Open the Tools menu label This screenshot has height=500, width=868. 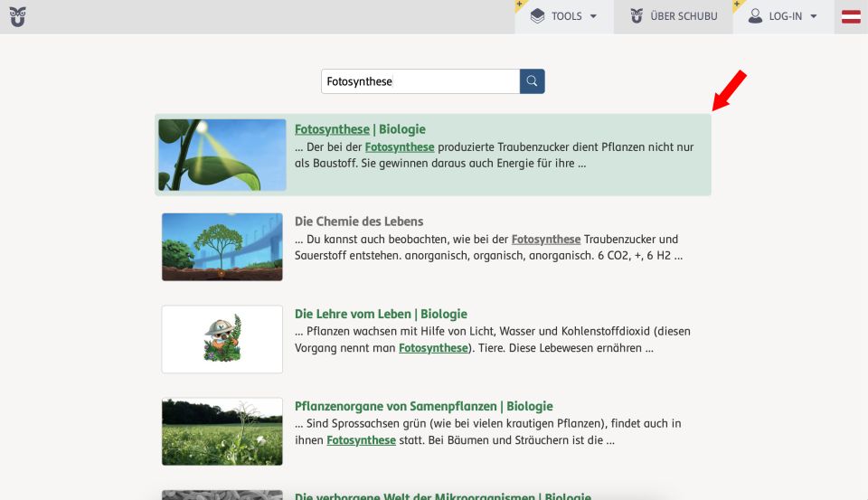567,16
